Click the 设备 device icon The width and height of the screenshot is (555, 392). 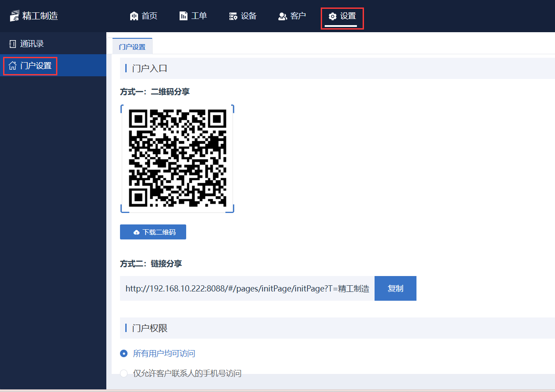233,16
